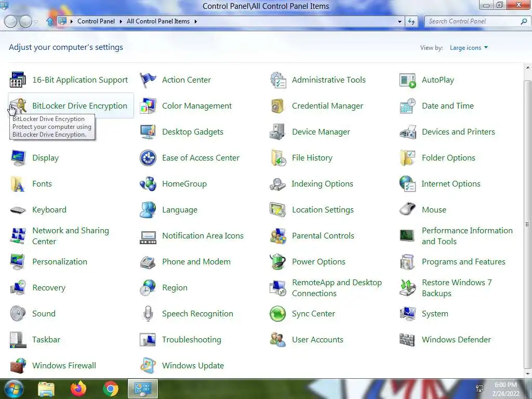Expand the breadcrumb arrow after Control Panel

pos(121,21)
